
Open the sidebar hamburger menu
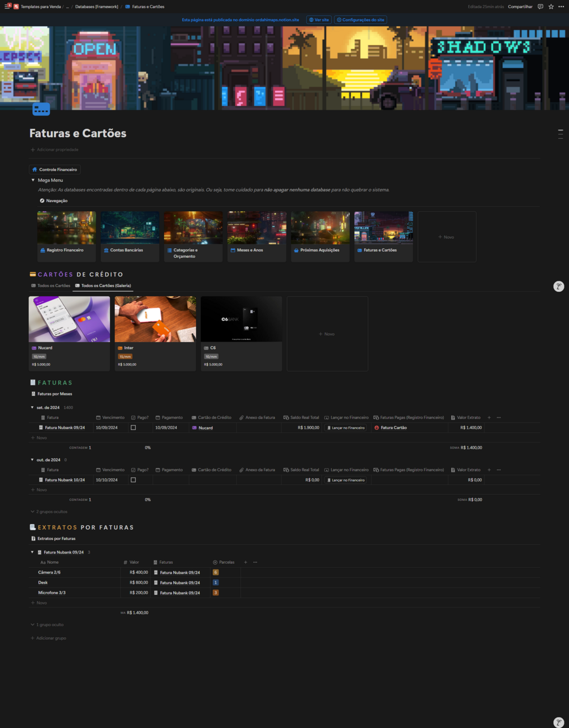point(7,6)
